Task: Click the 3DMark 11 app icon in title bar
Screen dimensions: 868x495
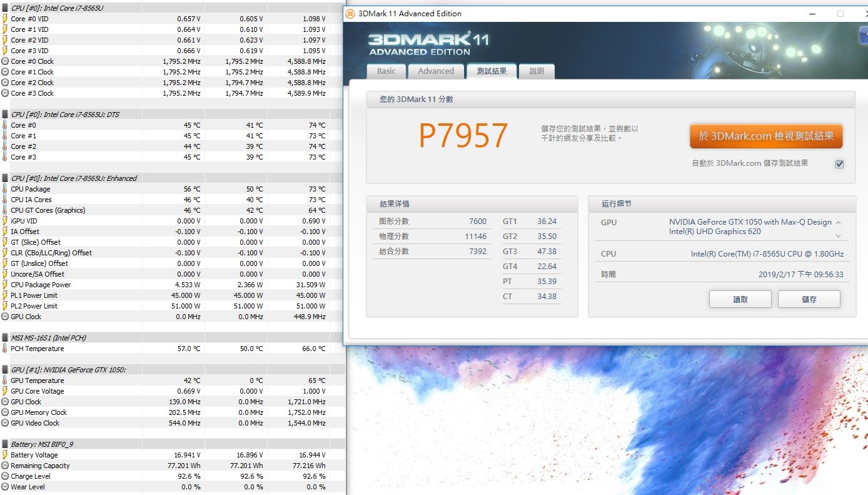Action: click(351, 13)
